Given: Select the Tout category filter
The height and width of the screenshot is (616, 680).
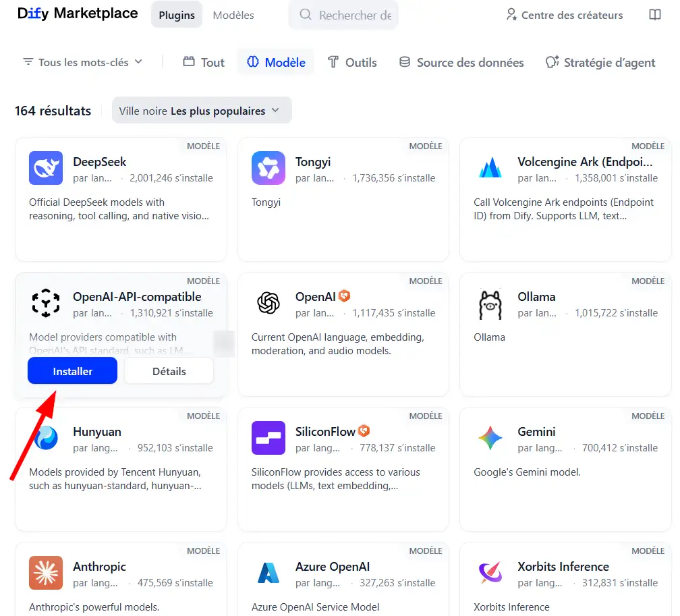Looking at the screenshot, I should point(204,62).
